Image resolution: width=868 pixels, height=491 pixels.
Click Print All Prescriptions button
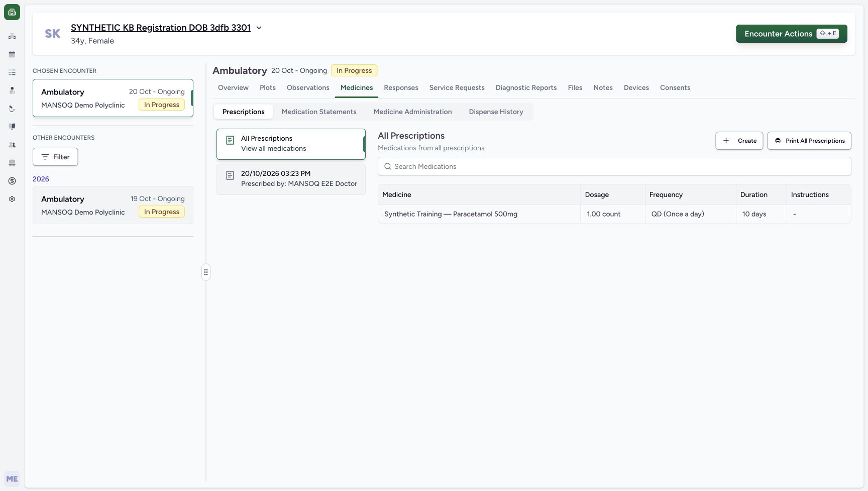(809, 141)
